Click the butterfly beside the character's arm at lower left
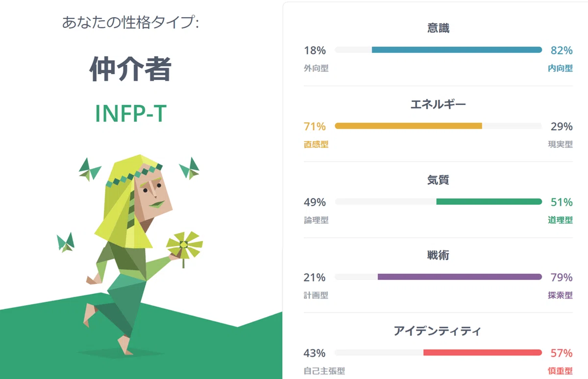Image resolution: width=588 pixels, height=379 pixels. (x=66, y=241)
